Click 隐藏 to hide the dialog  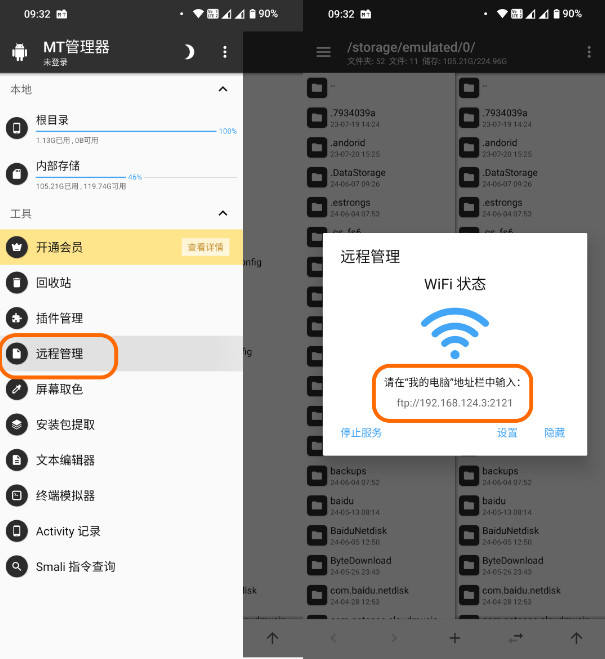pyautogui.click(x=555, y=432)
